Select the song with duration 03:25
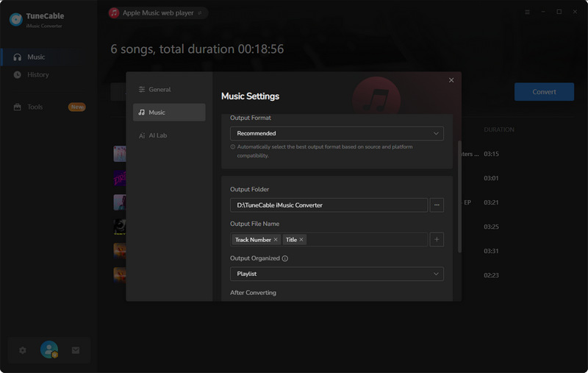Viewport: 588px width, 373px height. coord(491,227)
